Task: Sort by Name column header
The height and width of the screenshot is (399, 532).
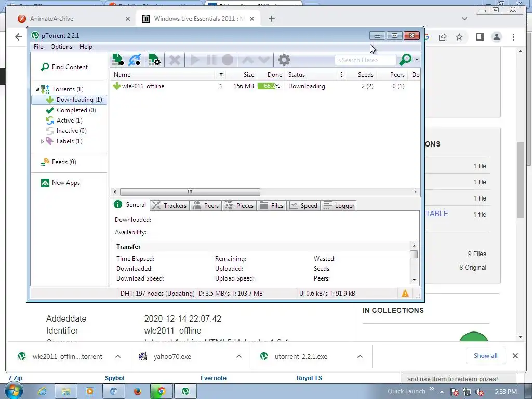Action: pyautogui.click(x=162, y=75)
